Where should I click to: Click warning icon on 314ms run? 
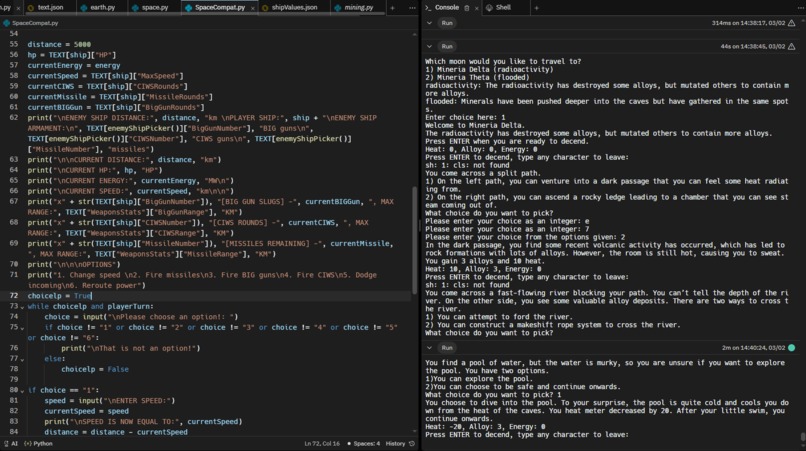point(792,23)
